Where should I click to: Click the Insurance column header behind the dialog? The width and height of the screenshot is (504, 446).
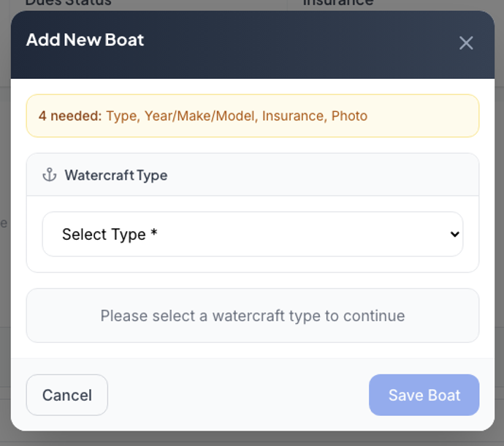[337, 4]
